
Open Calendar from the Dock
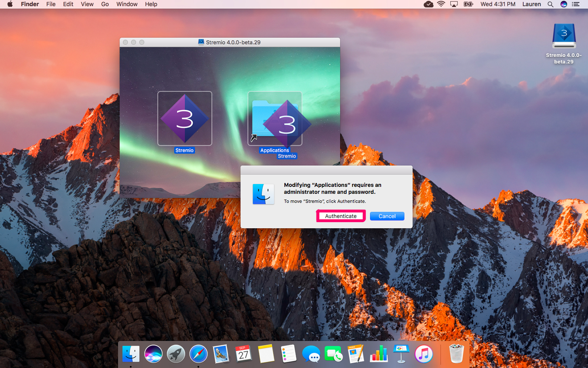[x=243, y=354]
